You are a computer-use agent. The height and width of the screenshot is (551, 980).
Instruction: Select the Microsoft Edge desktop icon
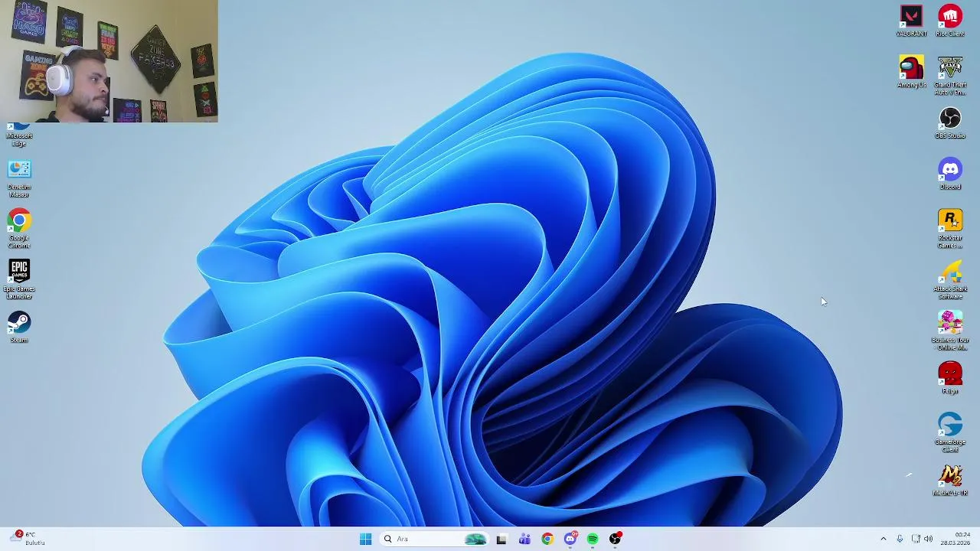coord(19,135)
